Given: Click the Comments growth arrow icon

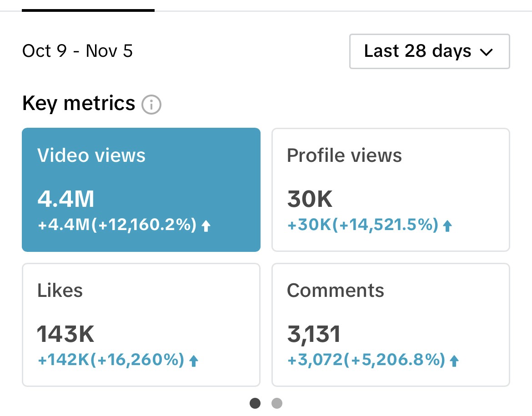Looking at the screenshot, I should [x=454, y=361].
